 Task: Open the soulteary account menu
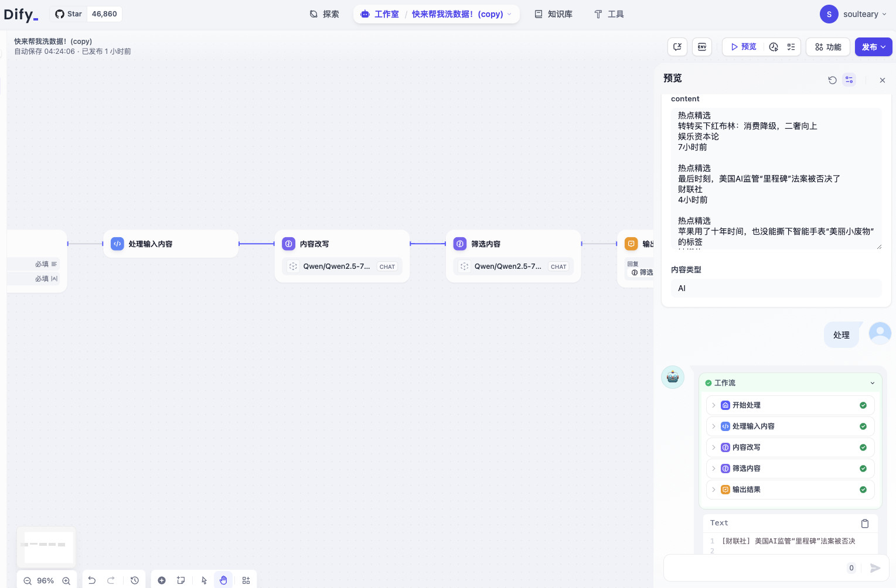(x=853, y=14)
